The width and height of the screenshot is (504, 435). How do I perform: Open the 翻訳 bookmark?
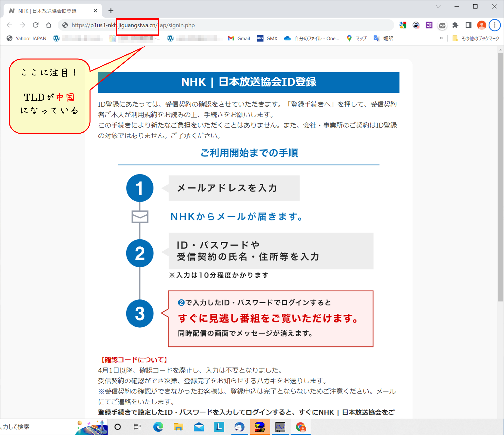[x=383, y=38]
